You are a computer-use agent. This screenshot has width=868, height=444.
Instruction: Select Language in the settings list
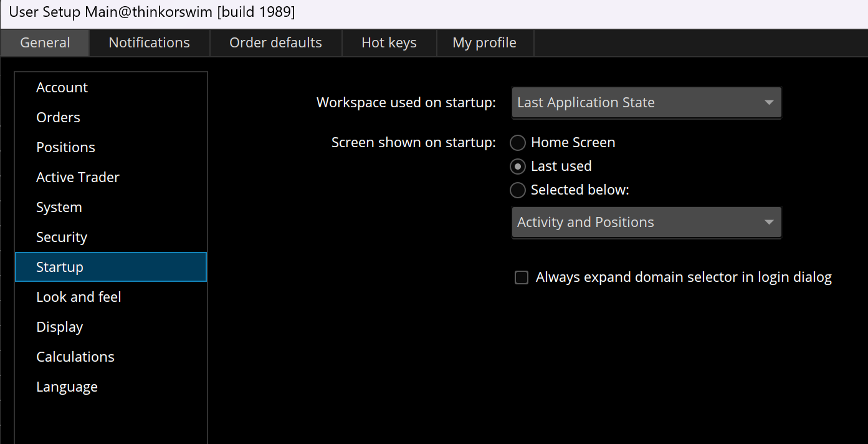[67, 387]
